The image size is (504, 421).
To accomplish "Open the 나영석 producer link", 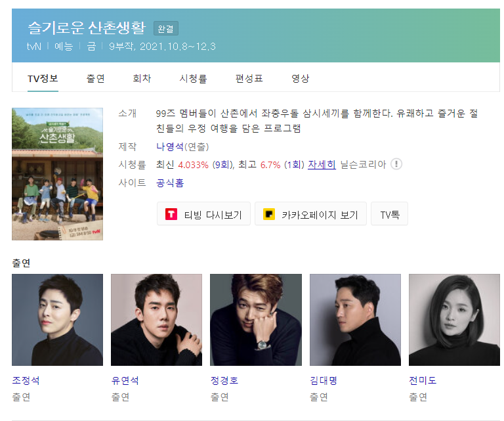I will [170, 146].
